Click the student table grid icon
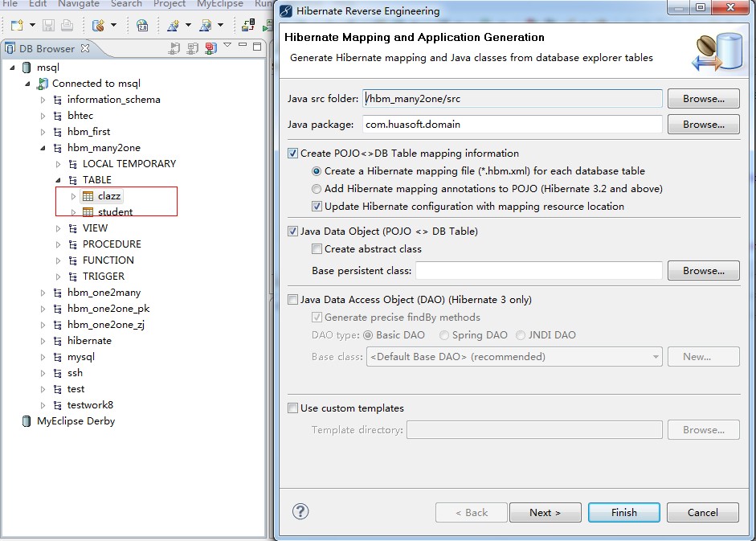The image size is (756, 541). (x=88, y=212)
